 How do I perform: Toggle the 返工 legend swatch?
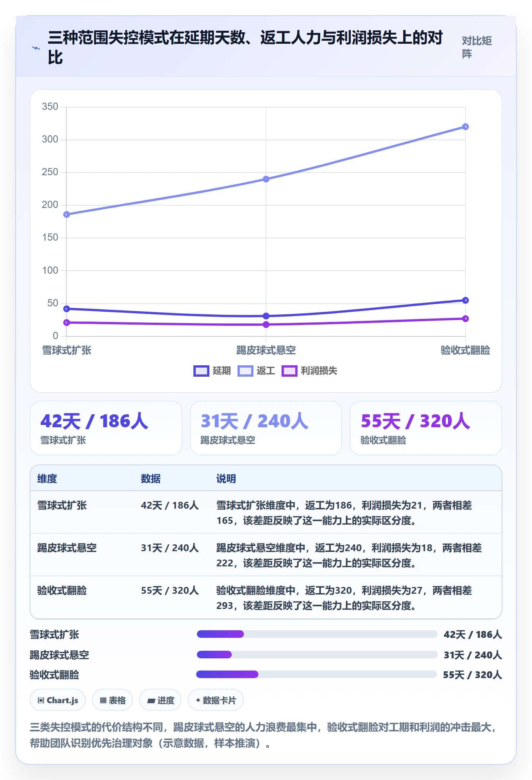click(x=245, y=371)
